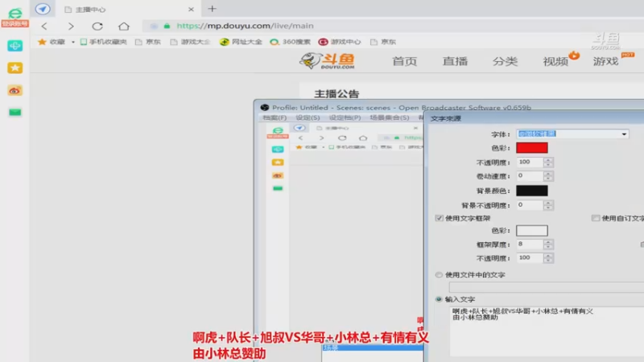Adjust the 卷动速度 stepper arrows
This screenshot has height=362, width=644.
pos(548,176)
